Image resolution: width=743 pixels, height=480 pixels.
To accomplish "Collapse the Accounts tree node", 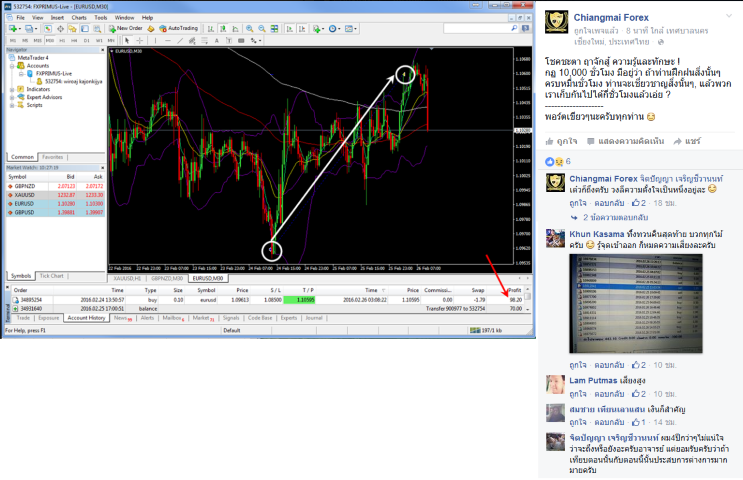I will click(x=12, y=65).
